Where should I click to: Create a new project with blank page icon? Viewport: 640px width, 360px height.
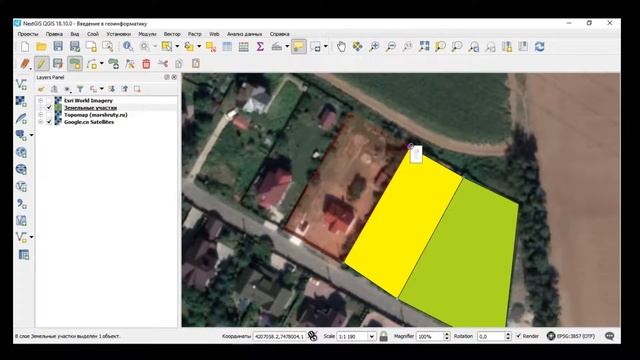(x=25, y=47)
